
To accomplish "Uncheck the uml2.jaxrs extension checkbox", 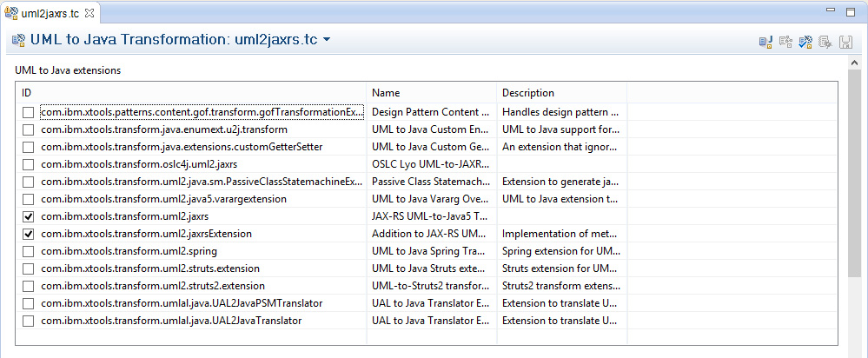I will coord(28,216).
